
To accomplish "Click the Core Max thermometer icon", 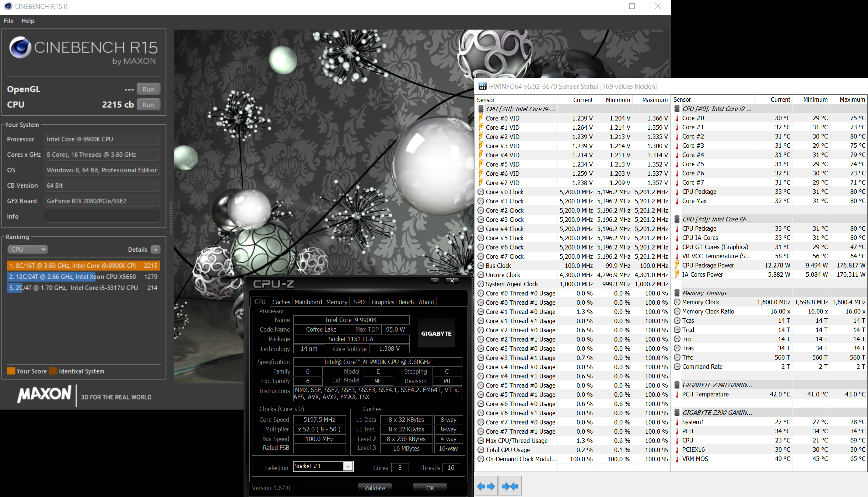I will (x=677, y=201).
